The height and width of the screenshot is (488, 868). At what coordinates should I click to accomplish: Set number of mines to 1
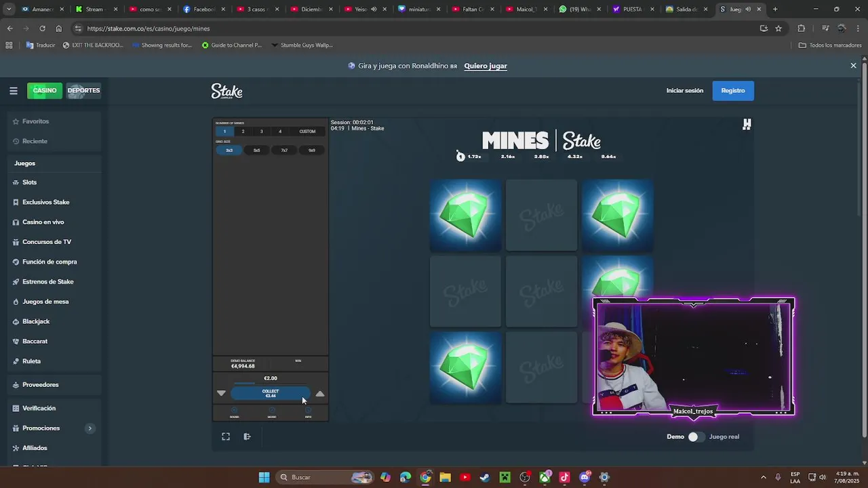tap(224, 131)
